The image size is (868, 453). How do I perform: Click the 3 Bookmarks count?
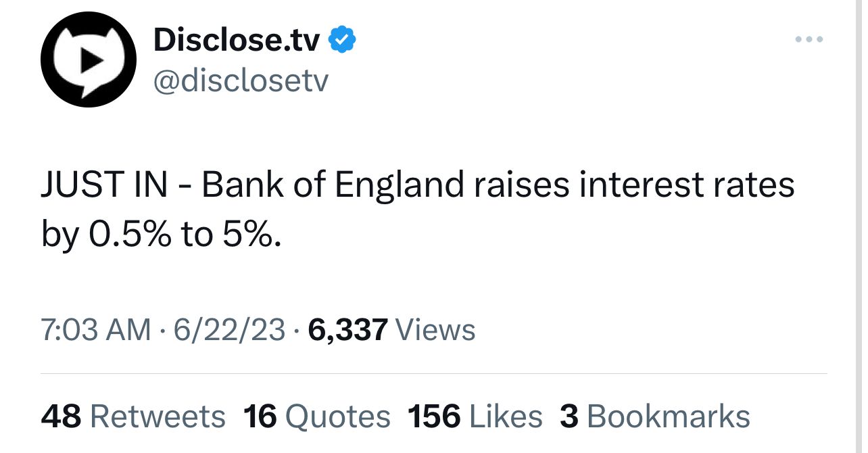pos(655,416)
